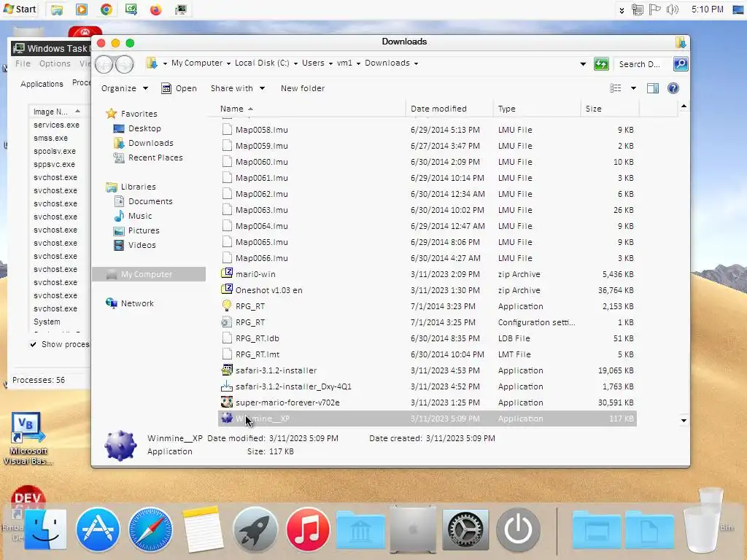Viewport: 747px width, 560px height.
Task: Switch to Applications tab in Task Manager
Action: pyautogui.click(x=42, y=84)
